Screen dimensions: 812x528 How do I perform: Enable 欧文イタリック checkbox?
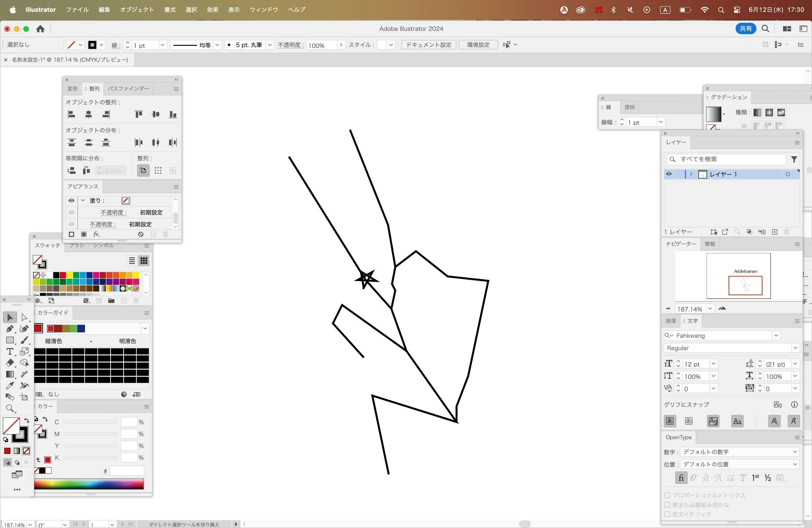(667, 514)
